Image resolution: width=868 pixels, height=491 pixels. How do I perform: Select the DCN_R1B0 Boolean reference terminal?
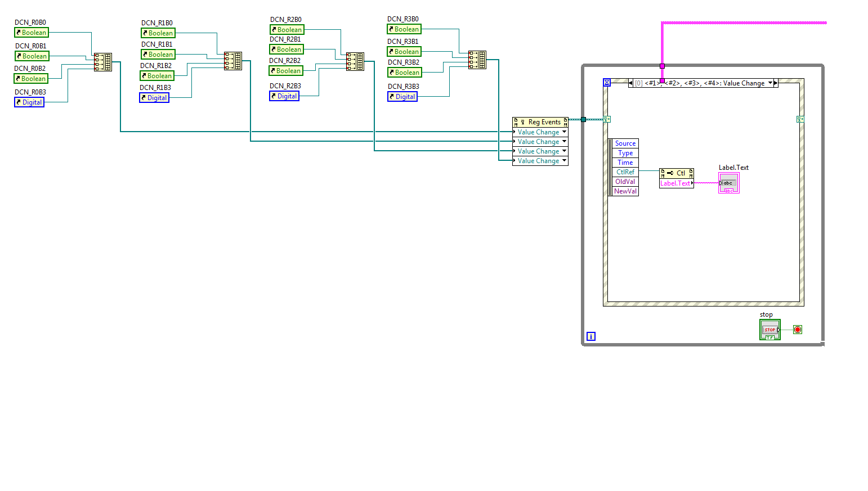[x=158, y=33]
